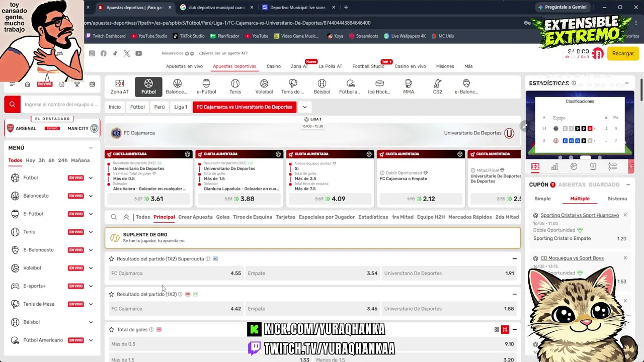Open Sporting Cristal vs Sport Huancayo link
644x362 pixels.
580,215
